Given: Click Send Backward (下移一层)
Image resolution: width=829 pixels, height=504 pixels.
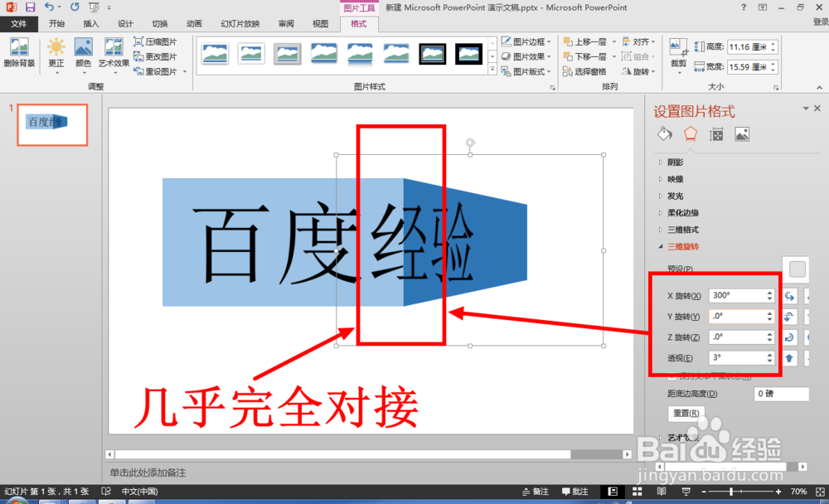Looking at the screenshot, I should pyautogui.click(x=584, y=56).
